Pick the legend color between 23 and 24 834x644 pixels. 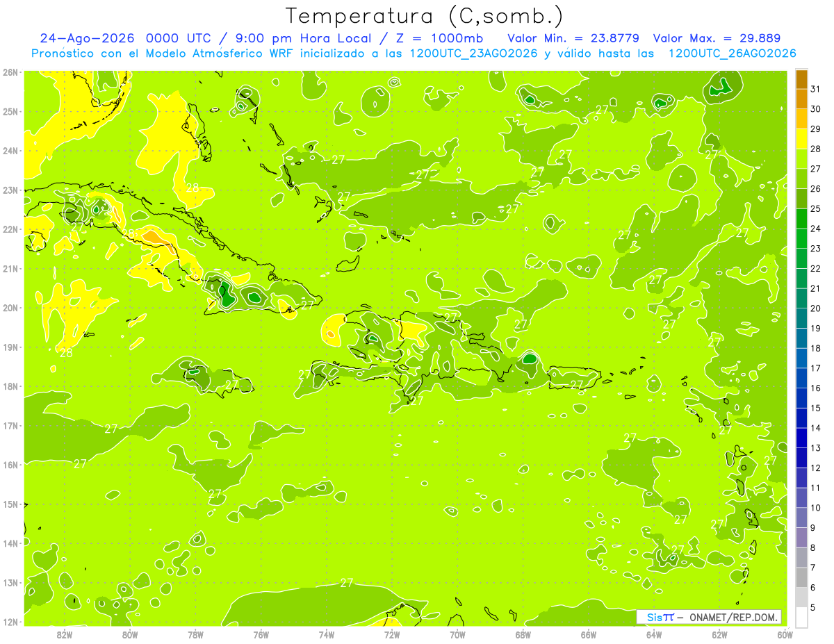tap(801, 238)
